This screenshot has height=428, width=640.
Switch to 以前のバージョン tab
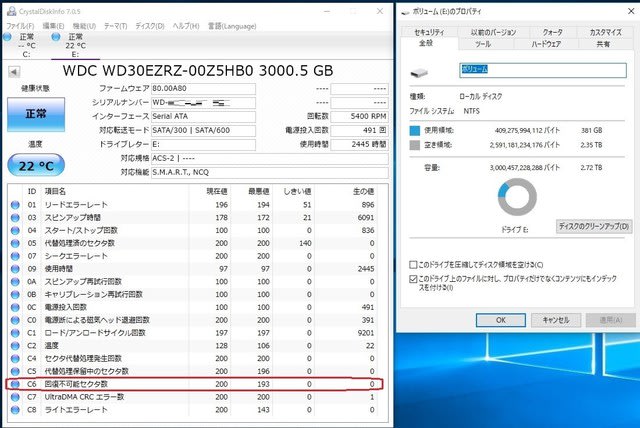click(x=493, y=32)
